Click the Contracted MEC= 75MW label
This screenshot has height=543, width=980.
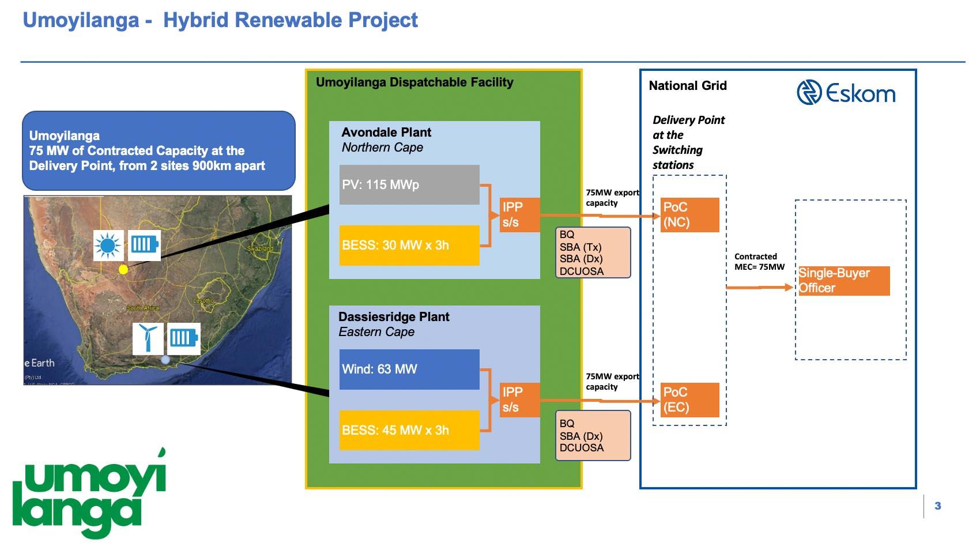759,262
